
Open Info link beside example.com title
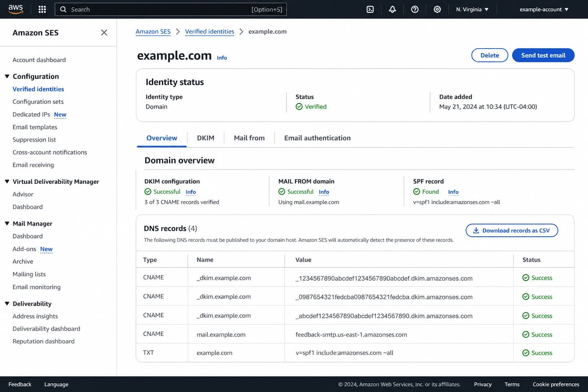(x=222, y=58)
